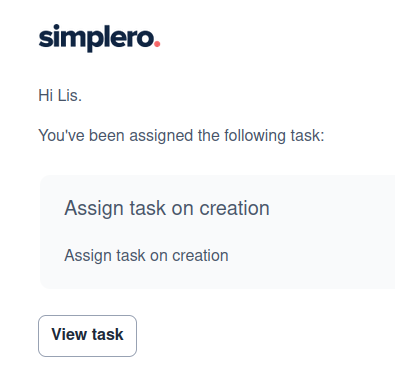The width and height of the screenshot is (395, 382).
Task: Click the Simplero logo
Action: pos(99,38)
